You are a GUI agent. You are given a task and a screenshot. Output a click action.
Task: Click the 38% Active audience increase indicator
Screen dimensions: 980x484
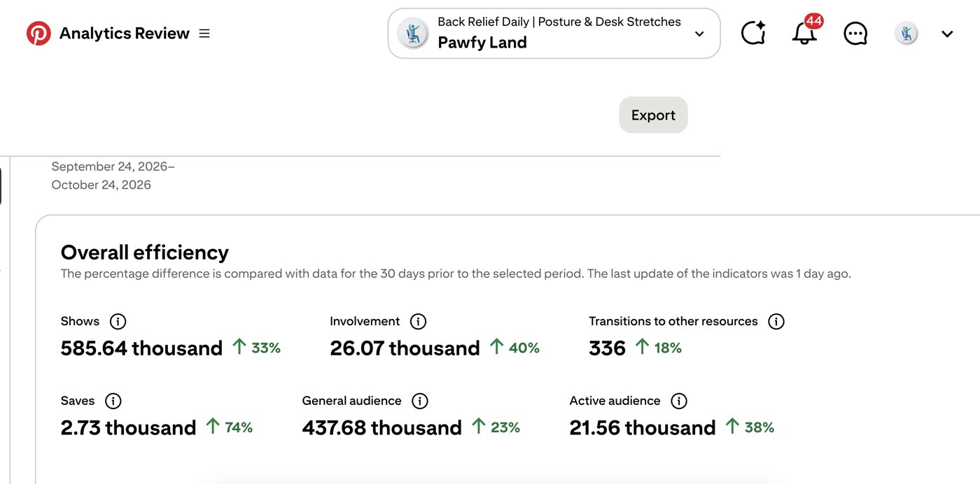coord(750,427)
